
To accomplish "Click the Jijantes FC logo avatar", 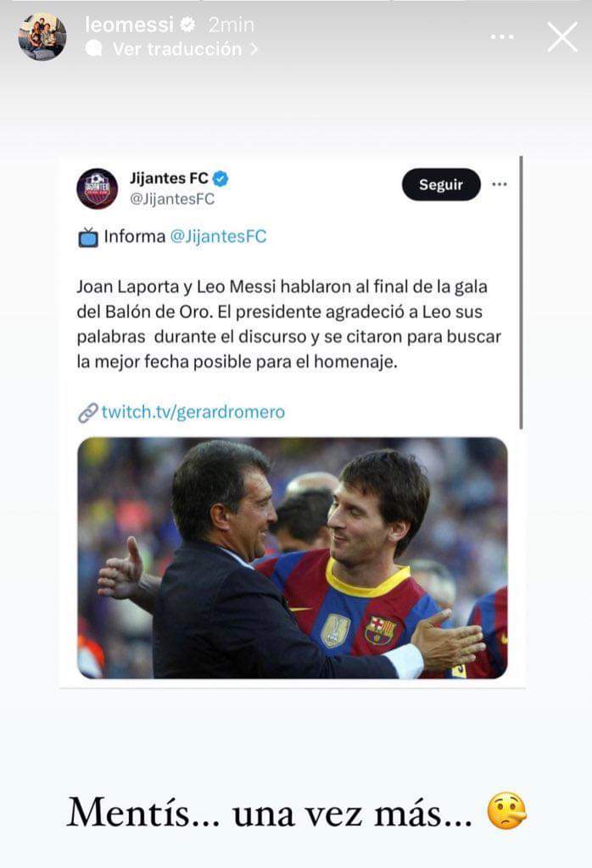I will tap(97, 189).
